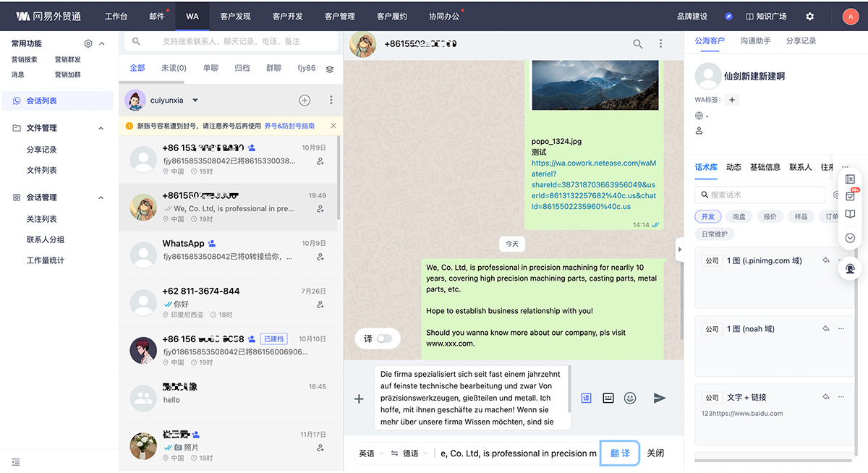Collapse the 常用功能 section
This screenshot has width=868, height=473.
tap(101, 43)
